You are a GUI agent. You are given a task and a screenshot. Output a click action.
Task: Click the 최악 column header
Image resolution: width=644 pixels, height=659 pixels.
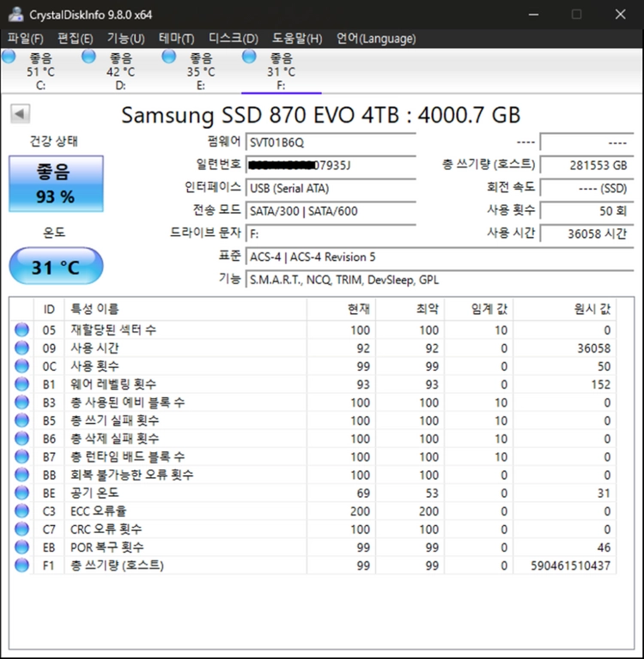tap(410, 309)
